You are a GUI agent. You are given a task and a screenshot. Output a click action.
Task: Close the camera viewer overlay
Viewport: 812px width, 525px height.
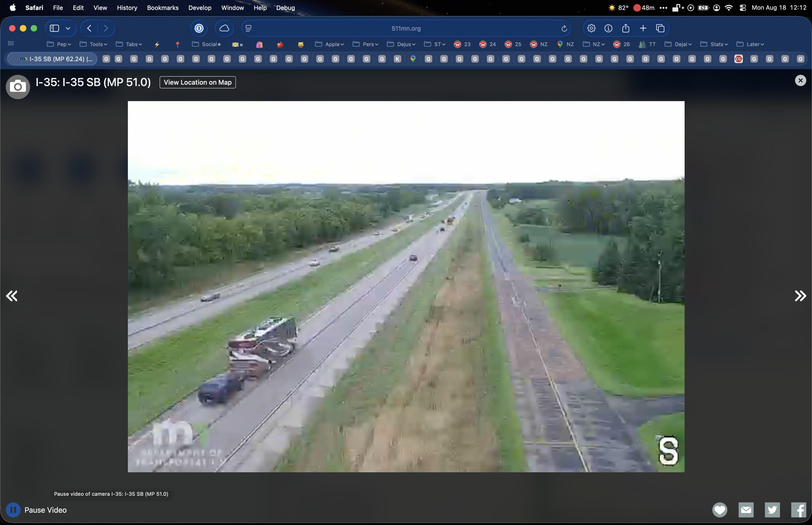click(800, 81)
